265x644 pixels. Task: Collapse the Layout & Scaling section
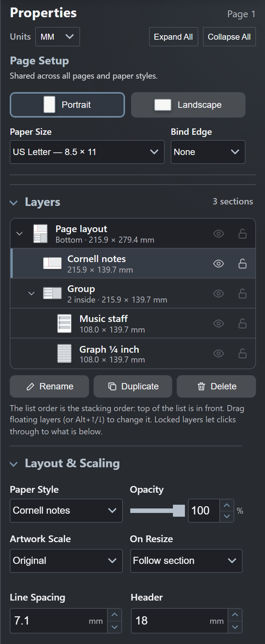pos(14,464)
